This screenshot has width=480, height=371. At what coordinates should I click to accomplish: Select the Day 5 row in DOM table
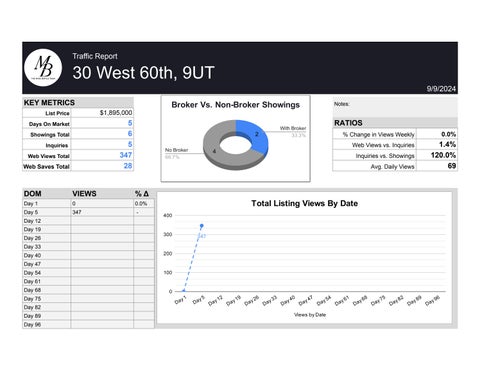[88, 212]
